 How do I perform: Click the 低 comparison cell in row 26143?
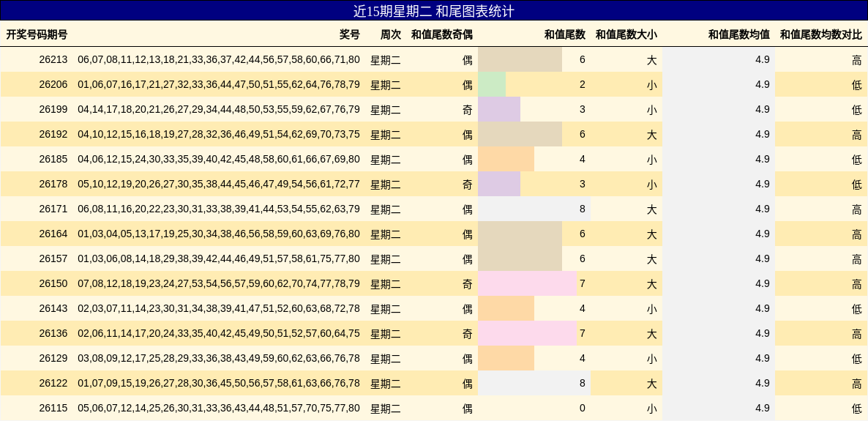point(857,309)
